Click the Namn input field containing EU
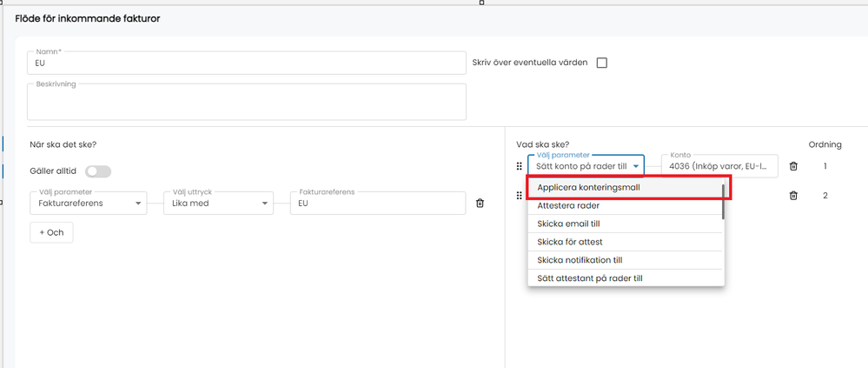 (x=247, y=63)
